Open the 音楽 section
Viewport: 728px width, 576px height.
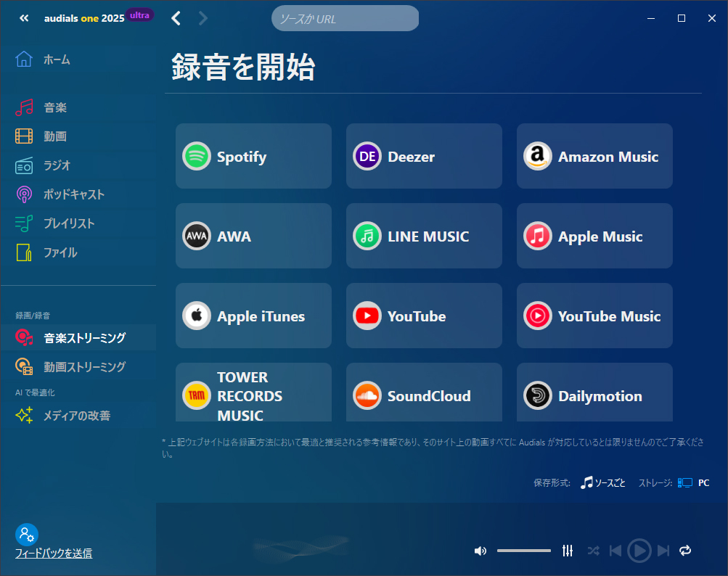(78, 107)
